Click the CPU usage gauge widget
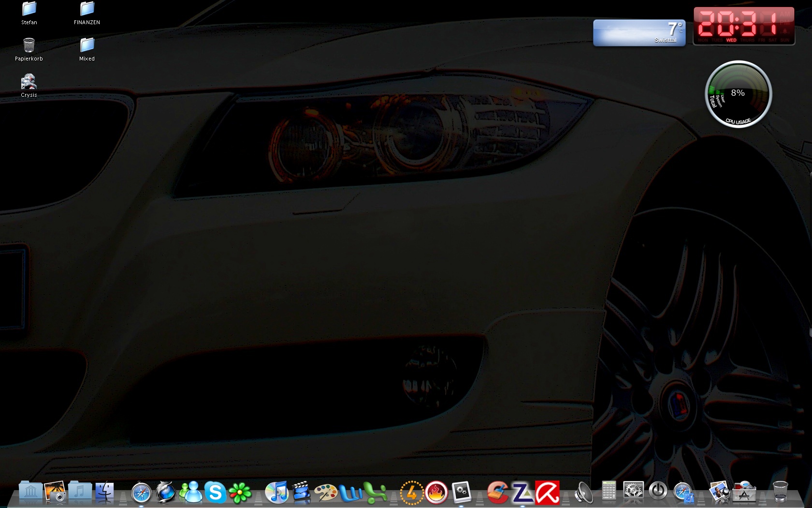This screenshot has width=812, height=508. (x=738, y=94)
